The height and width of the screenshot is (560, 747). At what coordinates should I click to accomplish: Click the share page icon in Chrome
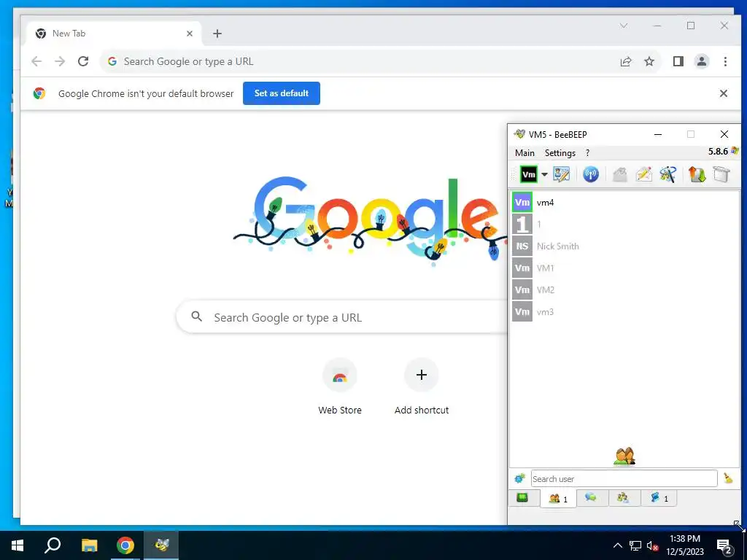click(x=626, y=61)
